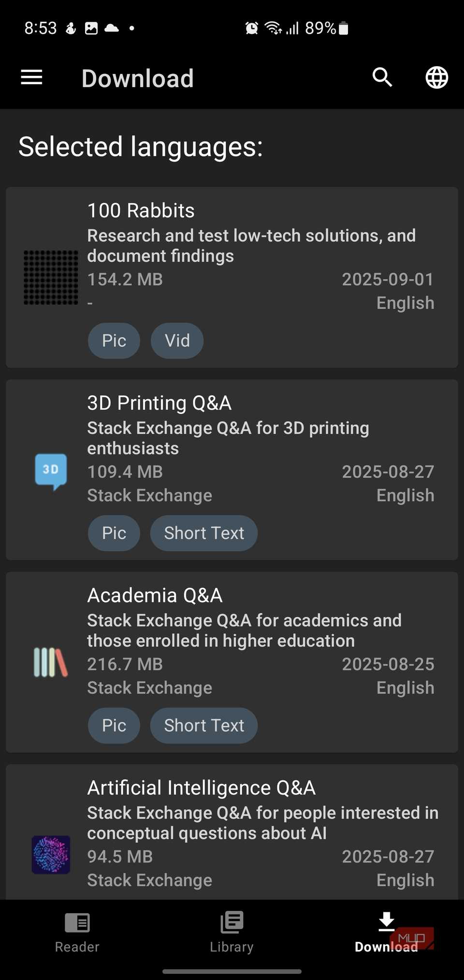Open the hamburger navigation menu

tap(32, 77)
